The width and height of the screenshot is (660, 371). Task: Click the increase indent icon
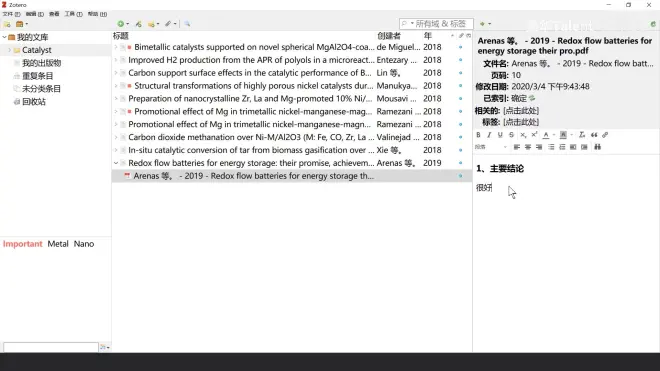[x=584, y=147]
